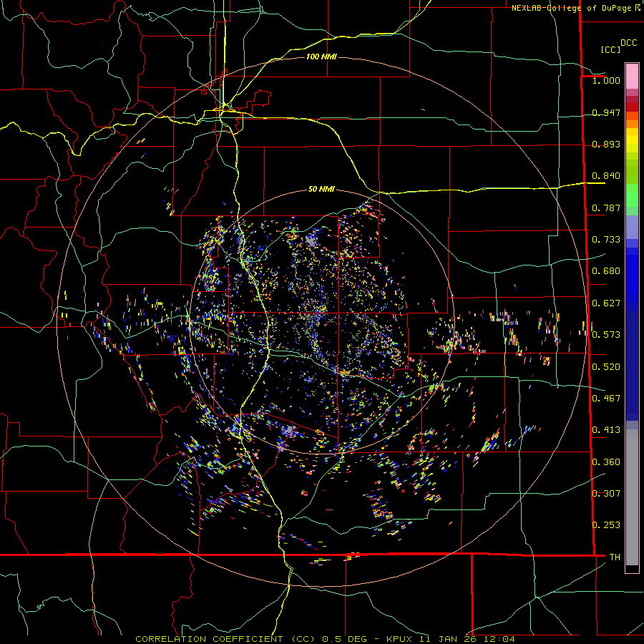Pick the gray band on the color scale
The image size is (644, 644).
(x=632, y=497)
